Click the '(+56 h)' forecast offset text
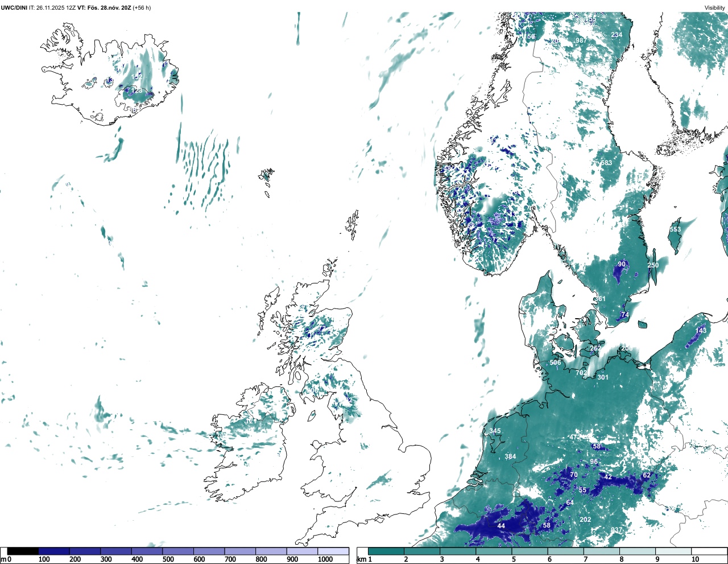This screenshot has height=564, width=728. coord(142,7)
